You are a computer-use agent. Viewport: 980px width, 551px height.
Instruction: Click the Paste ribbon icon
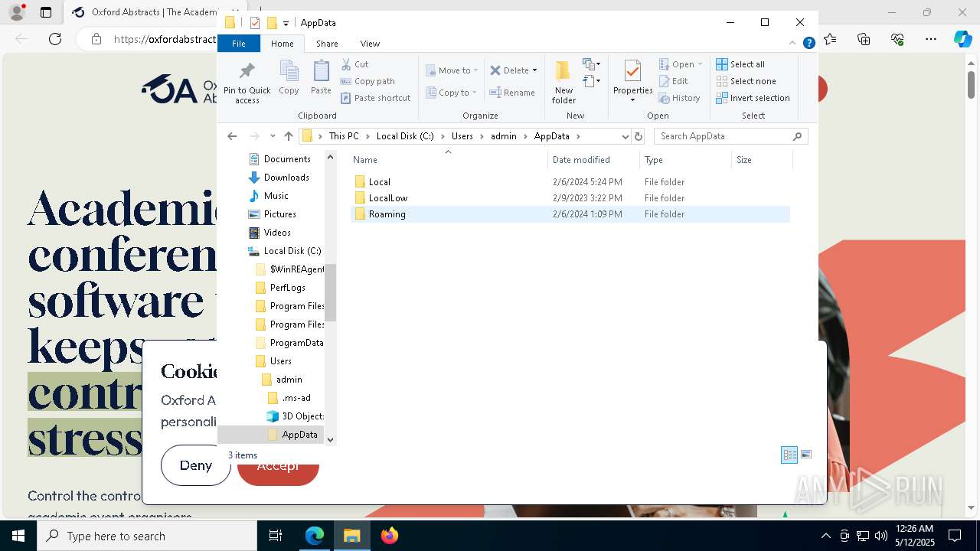pos(321,78)
